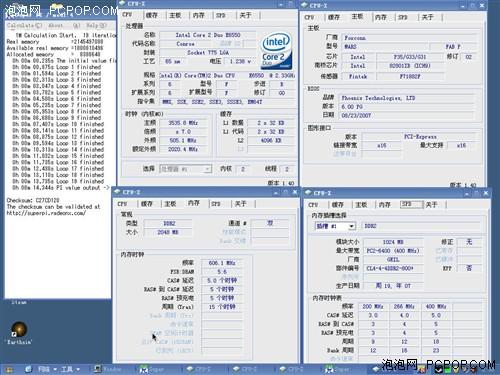Open the About menu in Super PI
The image size is (500, 375).
click(56, 26)
